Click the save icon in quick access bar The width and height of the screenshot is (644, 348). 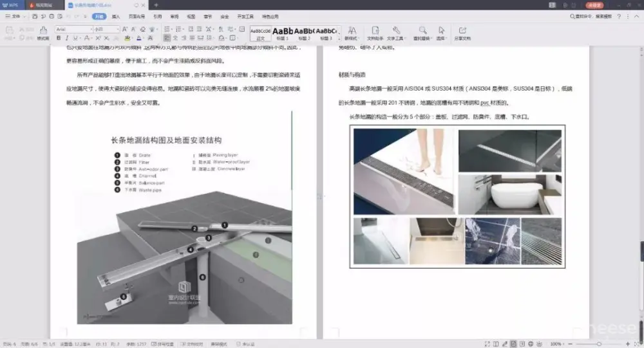pos(35,17)
